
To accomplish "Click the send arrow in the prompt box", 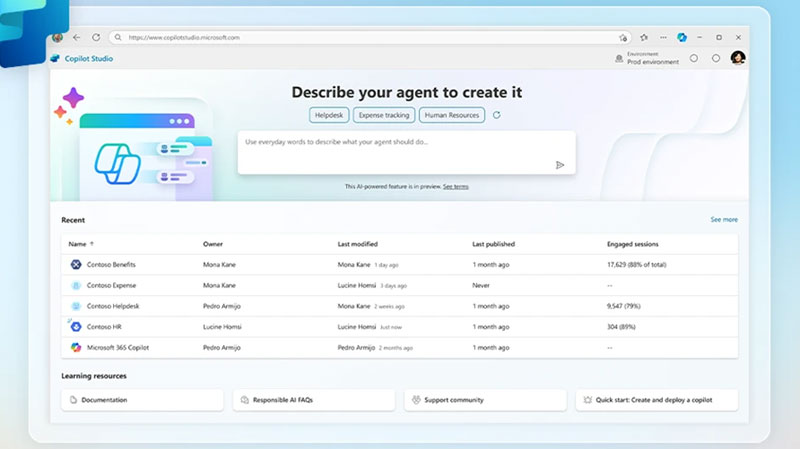I will click(560, 165).
